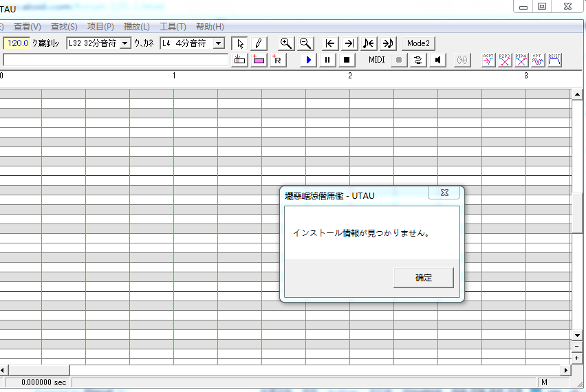Viewport: 586px width, 392px height.
Task: Click the insert-note icon with red star
Action: pos(239,60)
